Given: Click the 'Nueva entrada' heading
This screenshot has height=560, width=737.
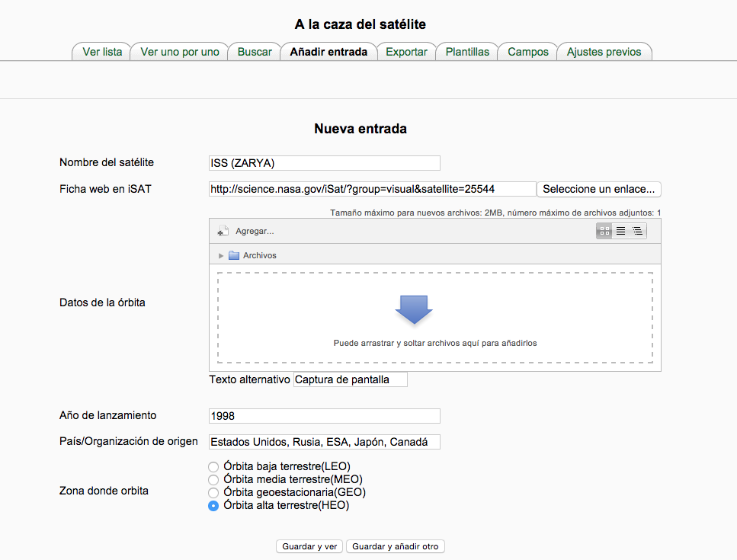Looking at the screenshot, I should (x=360, y=129).
